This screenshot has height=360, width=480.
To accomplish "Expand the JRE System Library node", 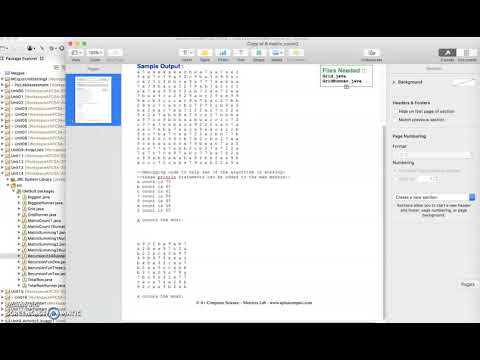I will click(x=8, y=179).
